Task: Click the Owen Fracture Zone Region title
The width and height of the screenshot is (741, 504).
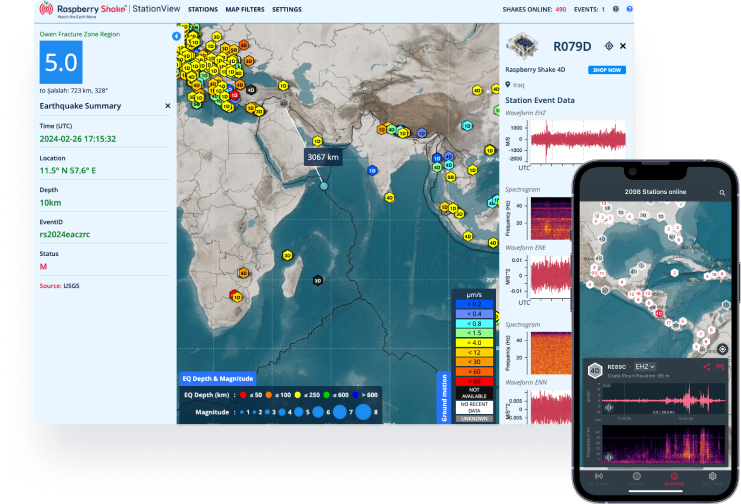Action: (x=79, y=34)
